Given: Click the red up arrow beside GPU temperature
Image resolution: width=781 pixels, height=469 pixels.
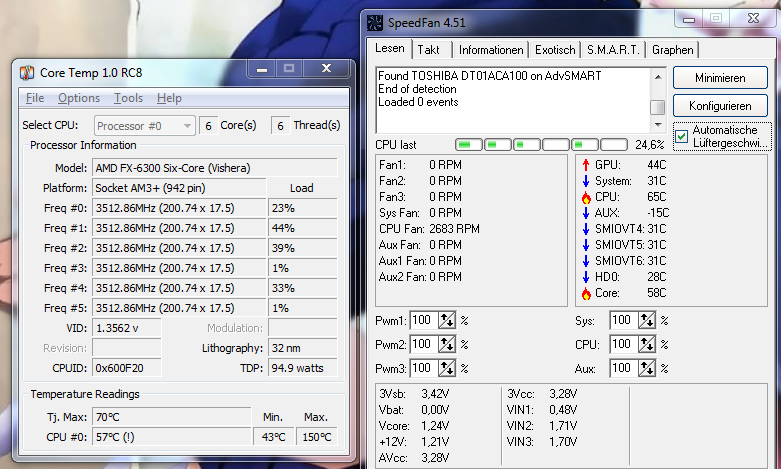Looking at the screenshot, I should pos(586,165).
